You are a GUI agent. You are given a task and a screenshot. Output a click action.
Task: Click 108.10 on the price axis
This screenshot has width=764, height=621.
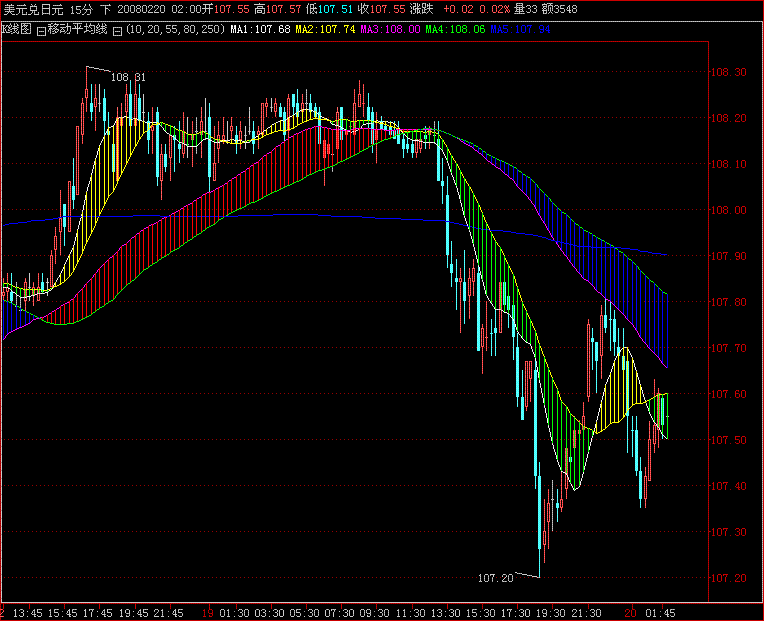[728, 164]
